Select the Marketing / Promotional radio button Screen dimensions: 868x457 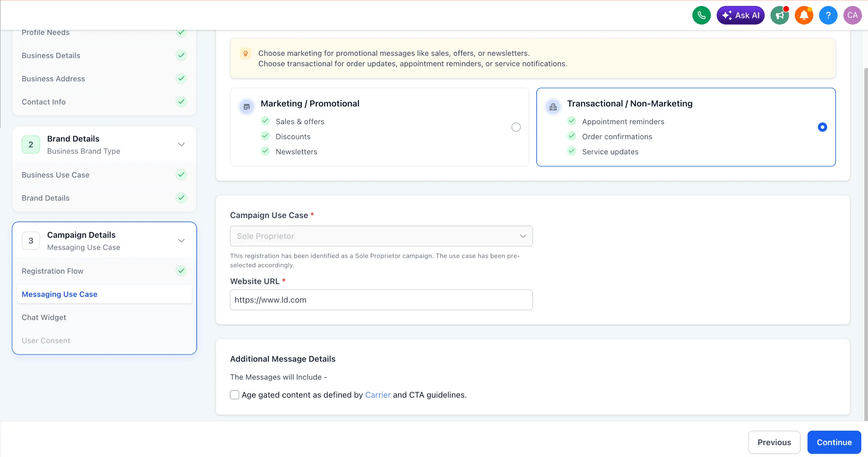pyautogui.click(x=516, y=127)
